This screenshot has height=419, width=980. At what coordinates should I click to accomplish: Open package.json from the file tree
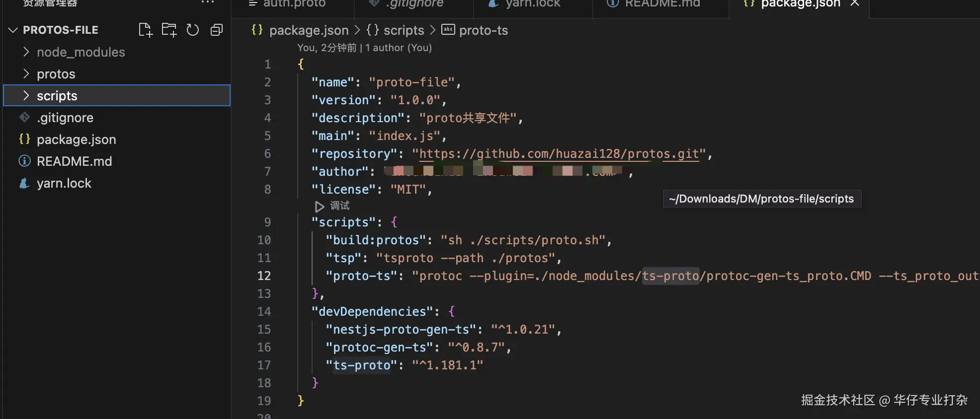[77, 140]
